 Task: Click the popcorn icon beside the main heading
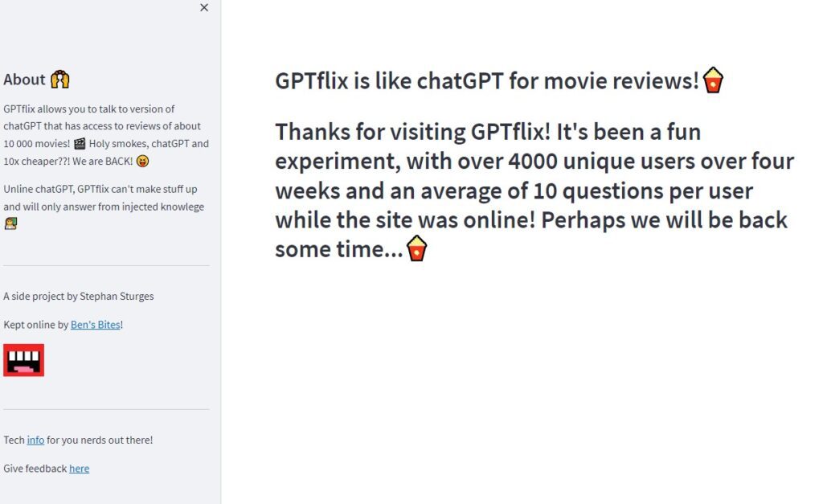713,80
